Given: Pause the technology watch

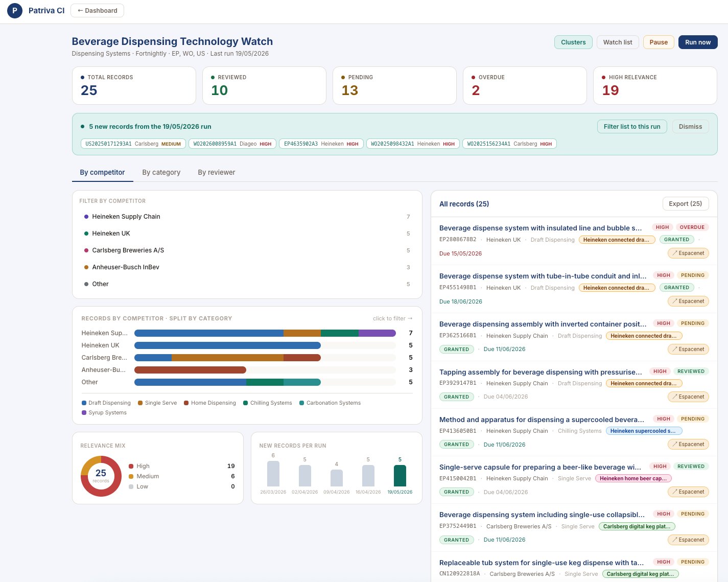Looking at the screenshot, I should [659, 42].
